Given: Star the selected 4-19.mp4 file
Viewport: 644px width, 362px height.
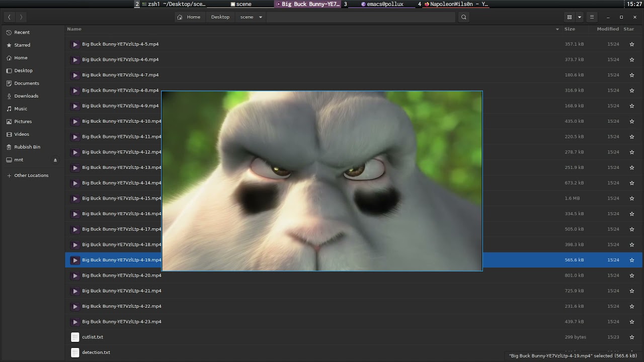Looking at the screenshot, I should point(632,260).
